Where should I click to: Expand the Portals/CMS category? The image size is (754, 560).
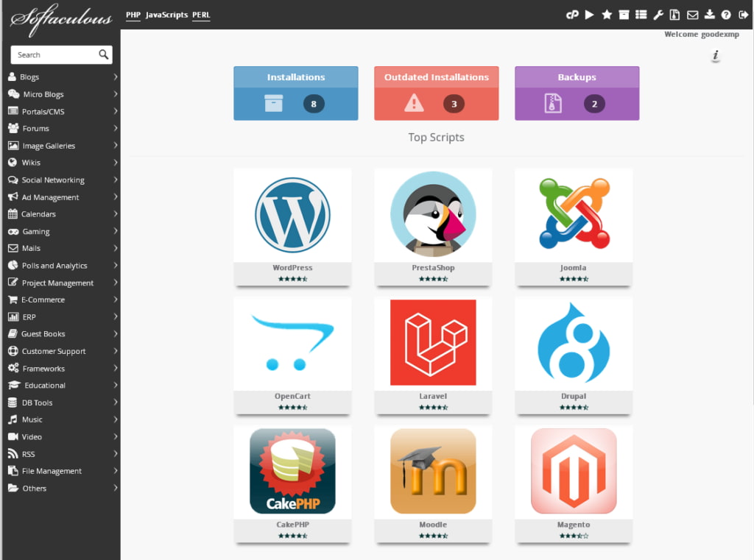tap(62, 112)
